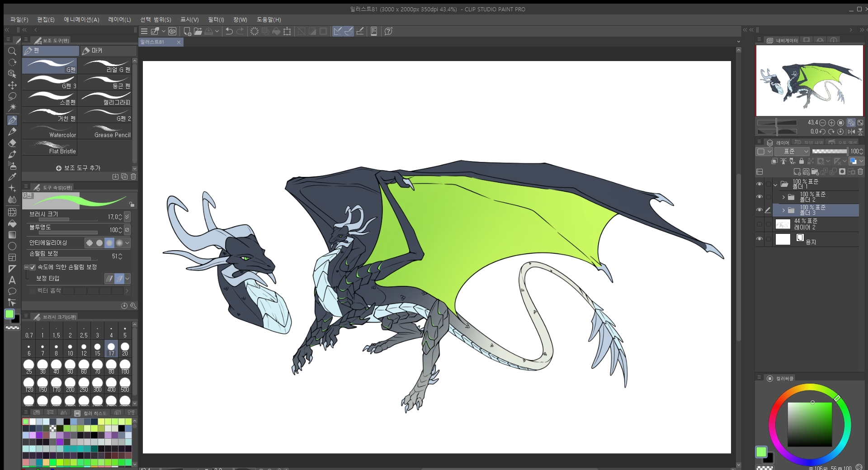Image resolution: width=868 pixels, height=470 pixels.
Task: Click the Undo arrow in the command bar
Action: coord(229,31)
